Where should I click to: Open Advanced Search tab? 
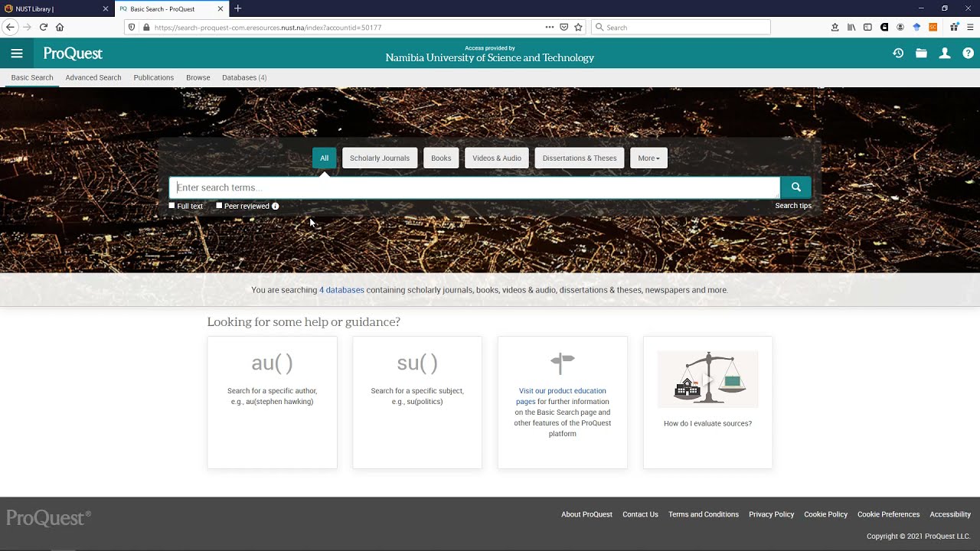[x=93, y=77]
